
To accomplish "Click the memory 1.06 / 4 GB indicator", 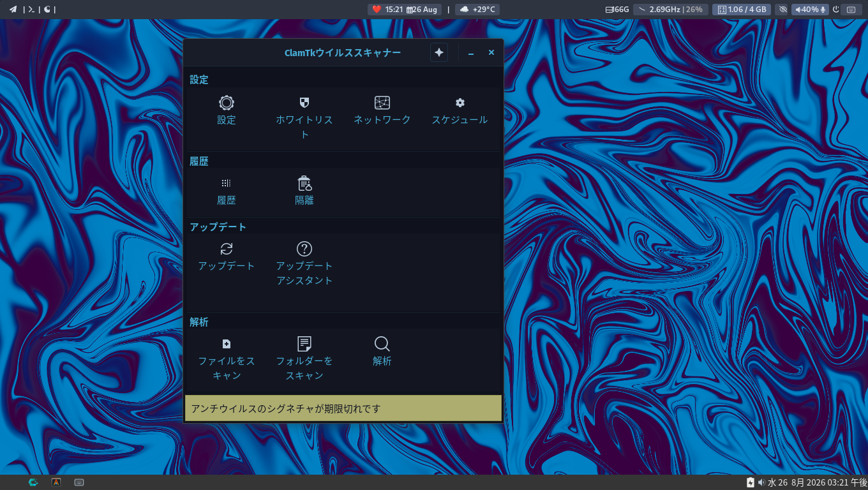I will 742,10.
